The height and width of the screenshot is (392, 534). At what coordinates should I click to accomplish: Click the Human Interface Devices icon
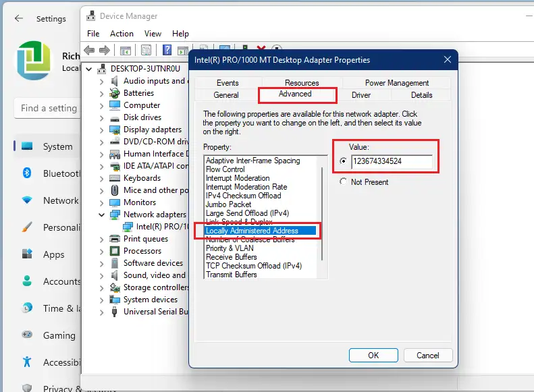[115, 154]
